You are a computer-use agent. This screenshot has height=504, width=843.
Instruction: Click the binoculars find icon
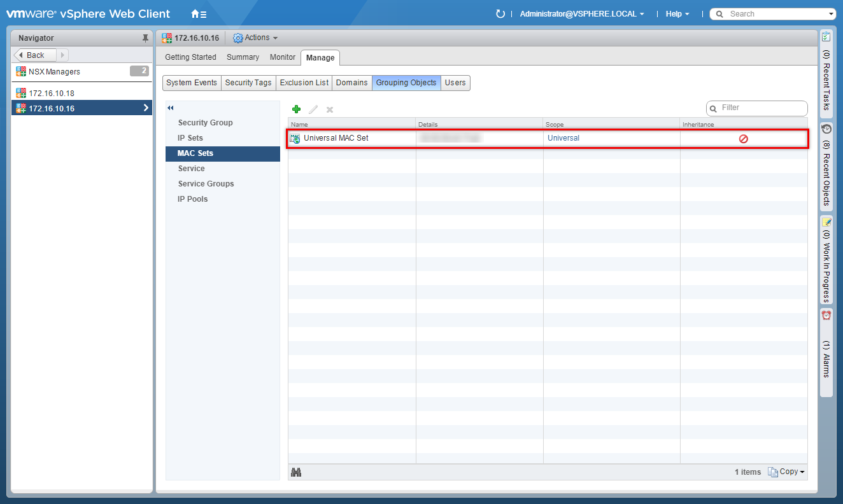296,472
